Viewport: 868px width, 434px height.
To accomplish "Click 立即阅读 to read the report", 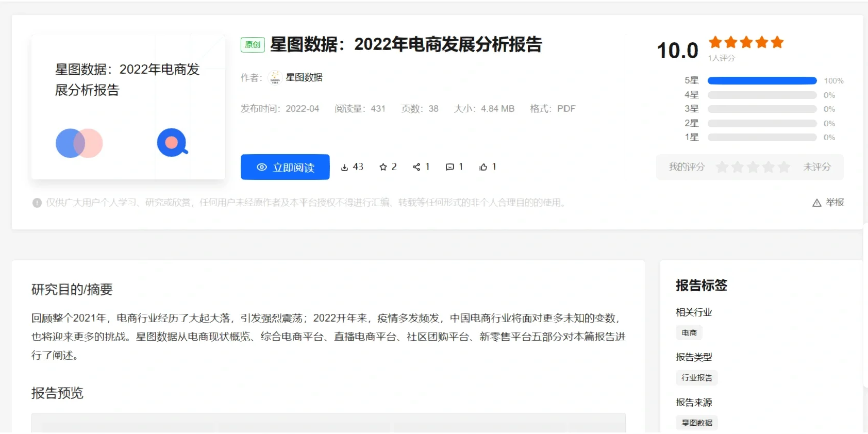I will [x=285, y=167].
